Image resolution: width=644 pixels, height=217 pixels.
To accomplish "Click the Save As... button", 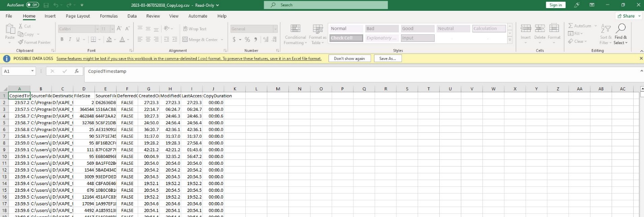I will 388,59.
